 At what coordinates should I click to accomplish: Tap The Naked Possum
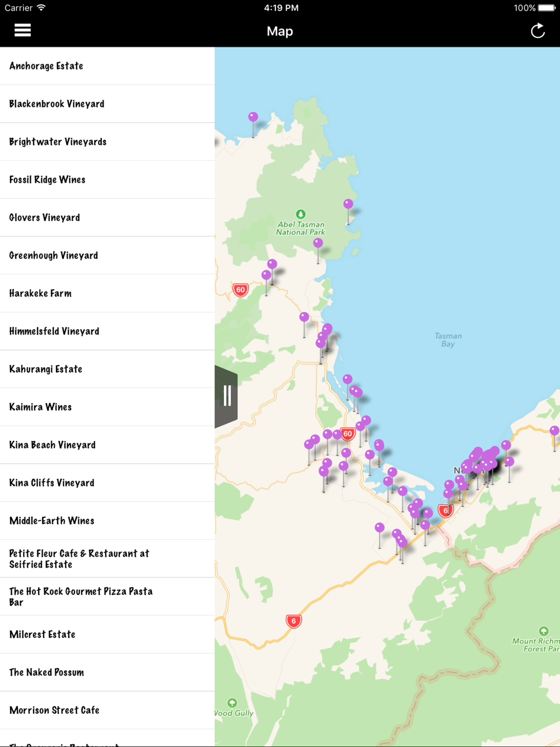tap(108, 673)
